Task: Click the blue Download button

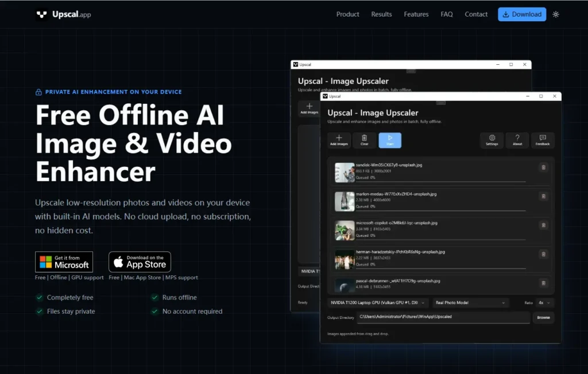Action: click(522, 14)
